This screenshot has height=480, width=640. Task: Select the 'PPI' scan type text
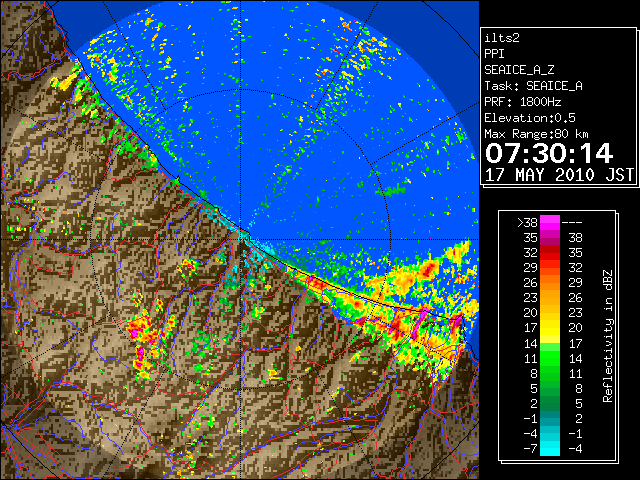(494, 54)
